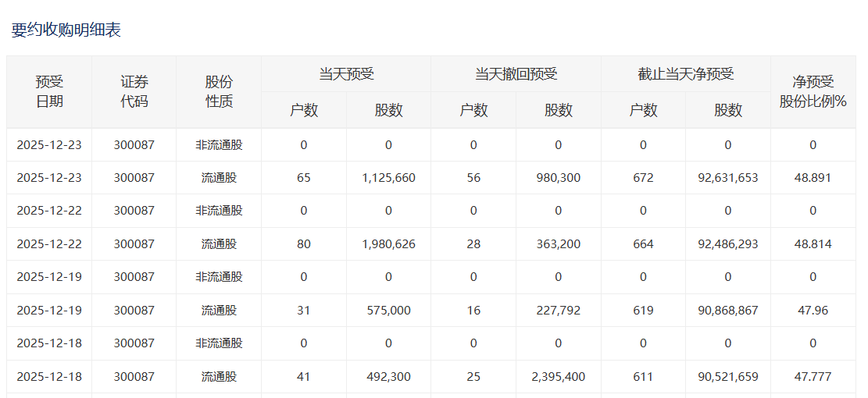Click the 证券代码 column header
Viewport: 868px width, 398px height.
point(134,91)
